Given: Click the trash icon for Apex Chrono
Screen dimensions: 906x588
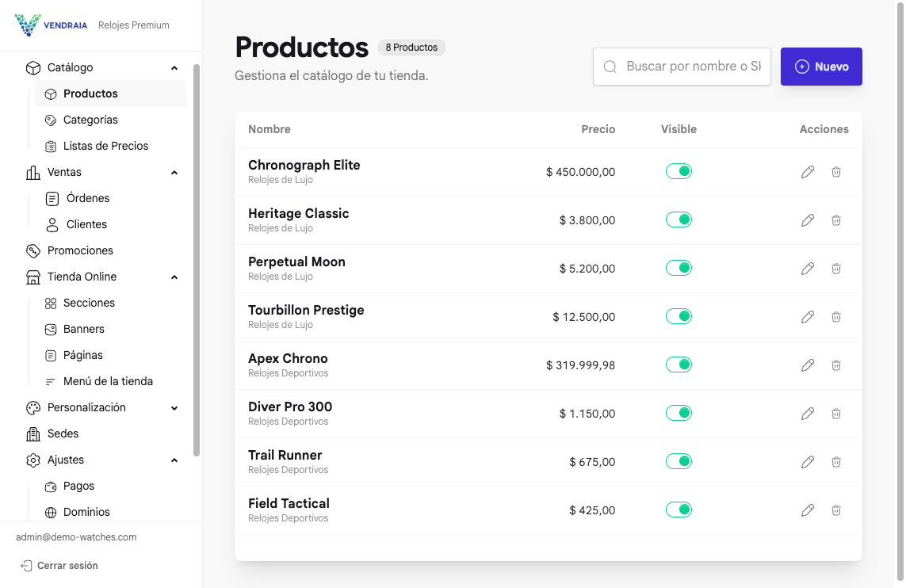Looking at the screenshot, I should pos(835,365).
